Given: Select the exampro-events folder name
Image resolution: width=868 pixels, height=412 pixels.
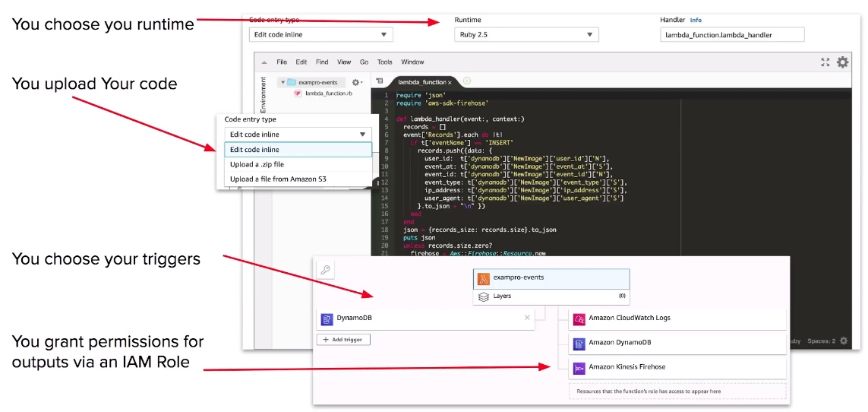Looking at the screenshot, I should point(317,83).
